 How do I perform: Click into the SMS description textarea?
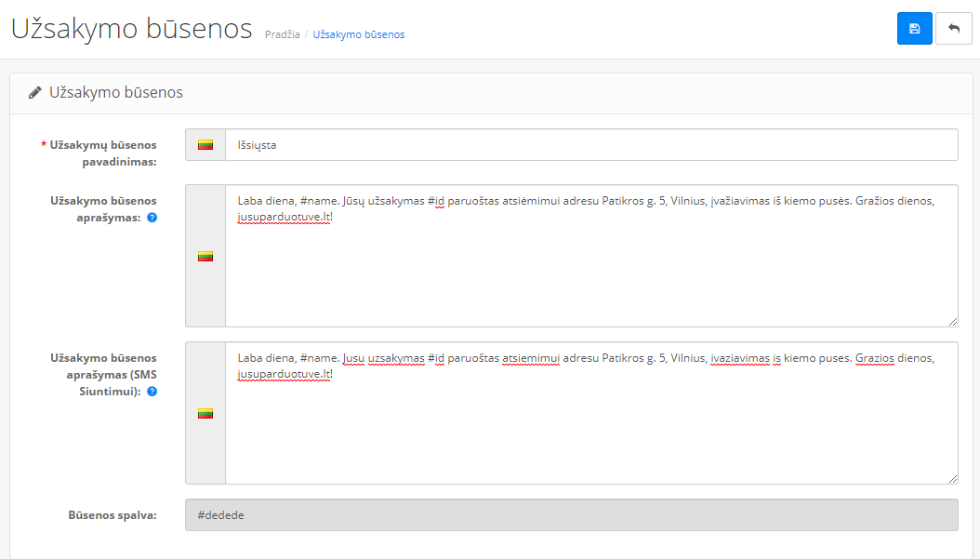[591, 413]
